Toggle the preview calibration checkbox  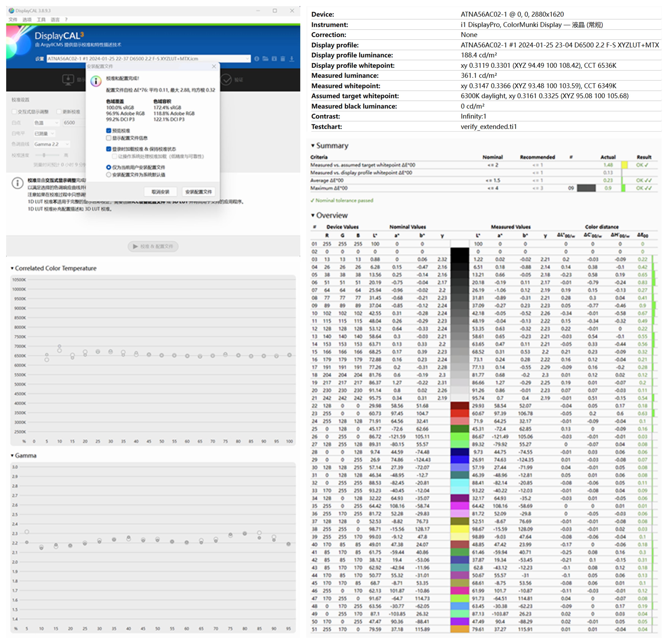(x=109, y=130)
